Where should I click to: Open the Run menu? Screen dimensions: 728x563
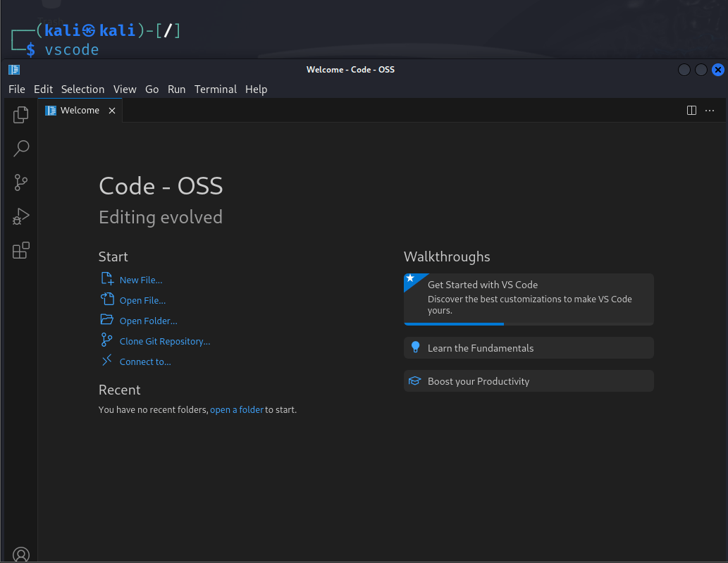176,89
